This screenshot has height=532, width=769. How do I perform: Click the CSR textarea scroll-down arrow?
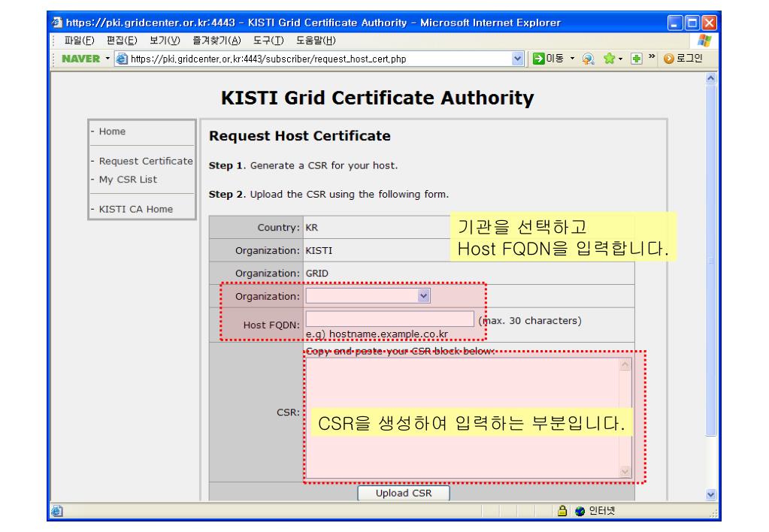[625, 472]
